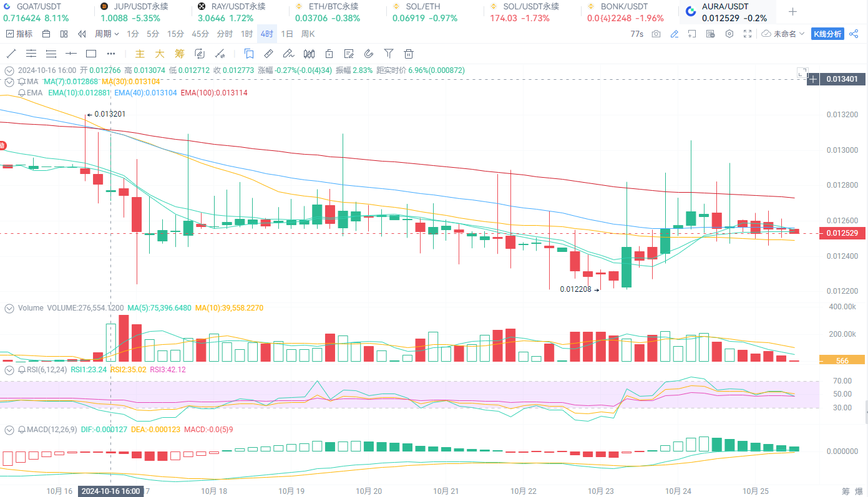
Task: Click the 筹 label at bottom right
Action: coord(846,491)
